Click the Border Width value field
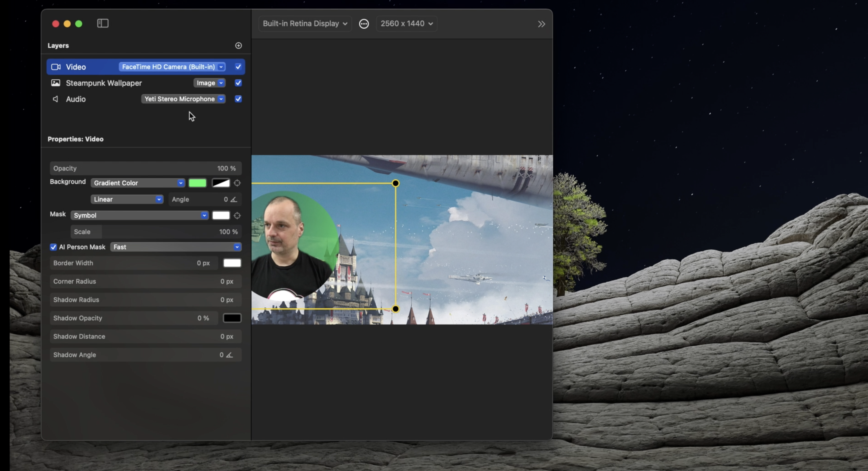The image size is (868, 471). pos(134,263)
